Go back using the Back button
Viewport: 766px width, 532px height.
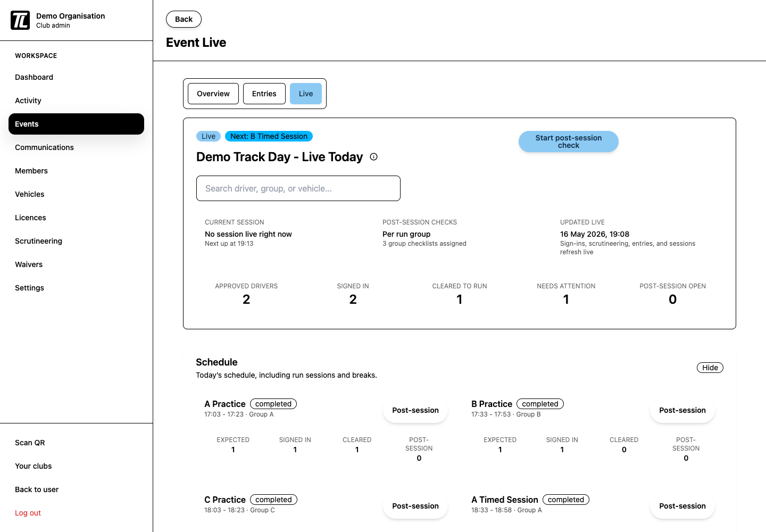[x=184, y=19]
